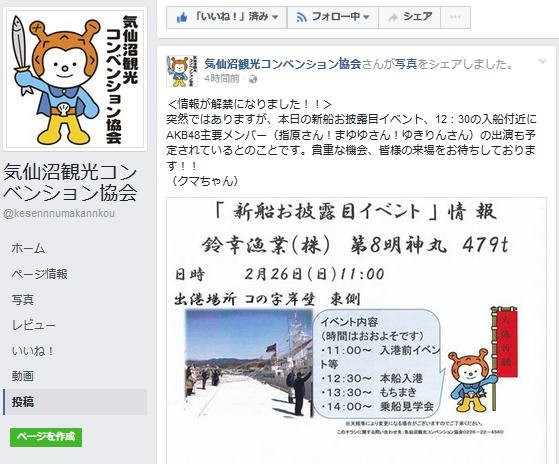This screenshot has width=559, height=464.
Task: Expand the フォロー中 dropdown arrow
Action: (x=366, y=17)
